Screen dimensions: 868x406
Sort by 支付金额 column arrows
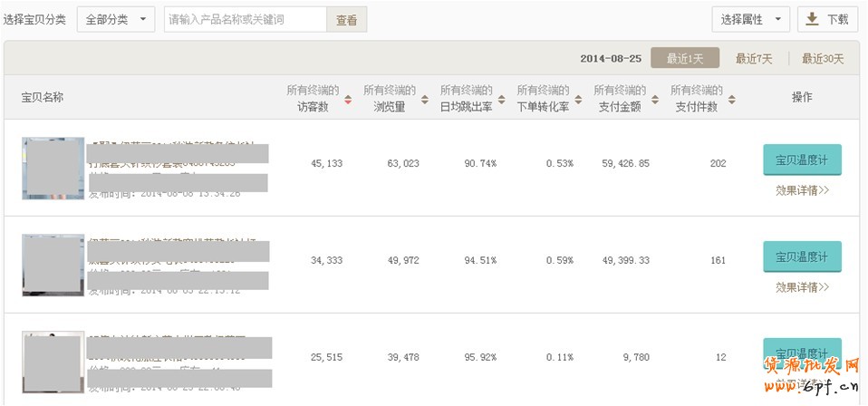655,99
